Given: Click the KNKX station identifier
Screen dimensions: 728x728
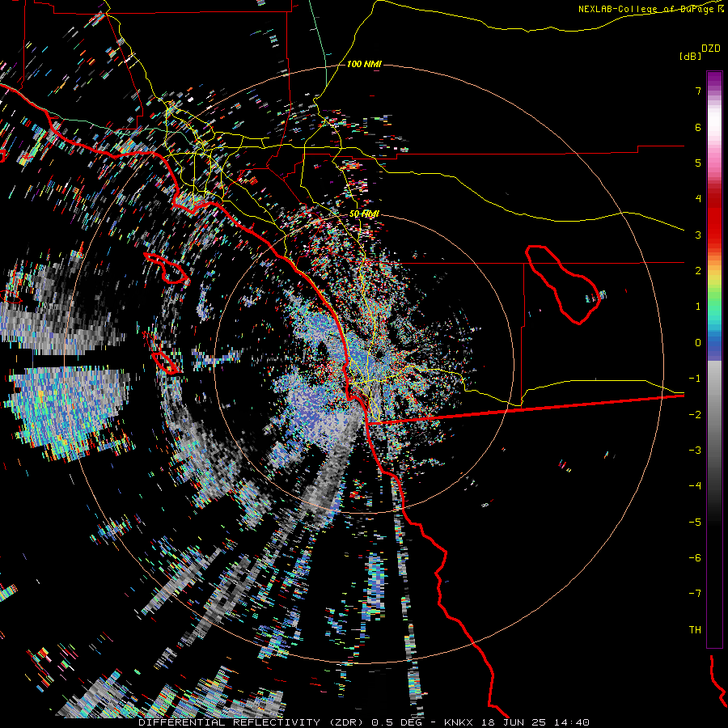Looking at the screenshot, I should tap(459, 722).
